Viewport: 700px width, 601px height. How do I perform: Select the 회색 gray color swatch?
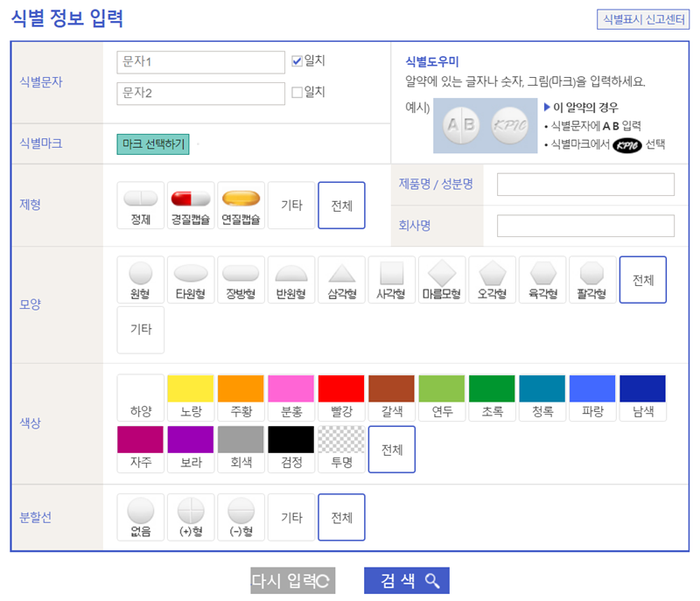click(x=241, y=450)
